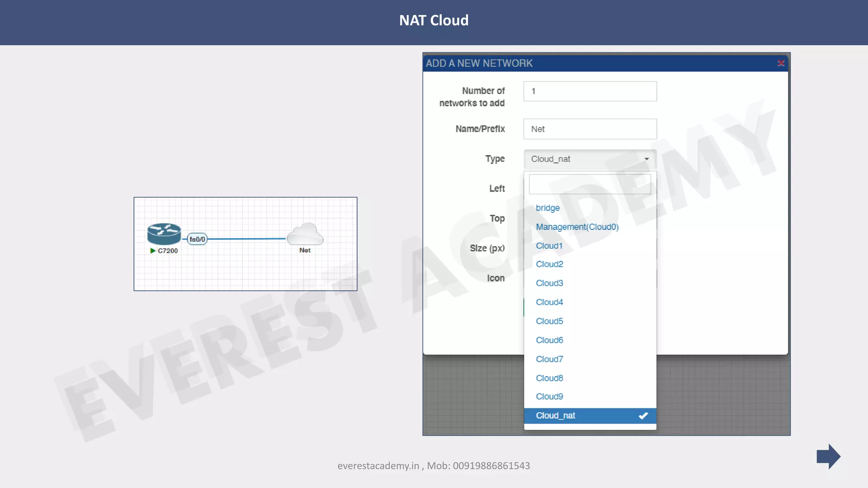Click the fa0/0 interface label
The width and height of the screenshot is (868, 488).
tap(197, 239)
